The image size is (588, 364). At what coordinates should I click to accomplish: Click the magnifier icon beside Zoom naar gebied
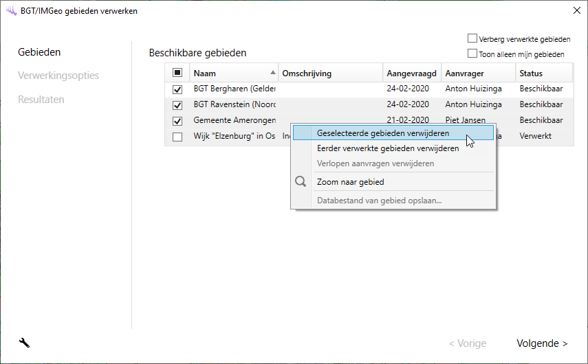pos(301,182)
